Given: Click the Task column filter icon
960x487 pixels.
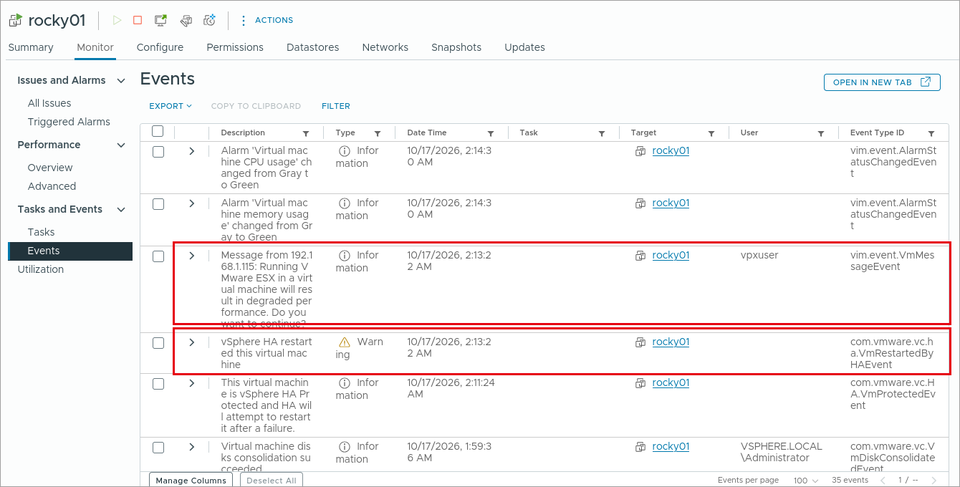Looking at the screenshot, I should tap(601, 133).
